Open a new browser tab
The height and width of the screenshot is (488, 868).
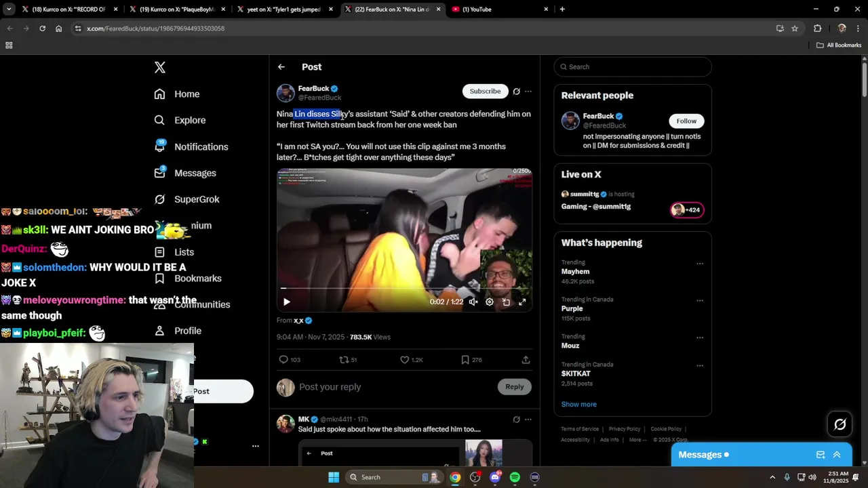point(562,9)
